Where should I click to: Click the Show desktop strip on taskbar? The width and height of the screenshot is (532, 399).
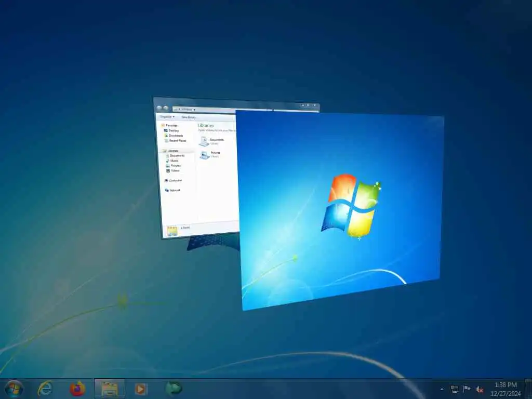(x=528, y=389)
